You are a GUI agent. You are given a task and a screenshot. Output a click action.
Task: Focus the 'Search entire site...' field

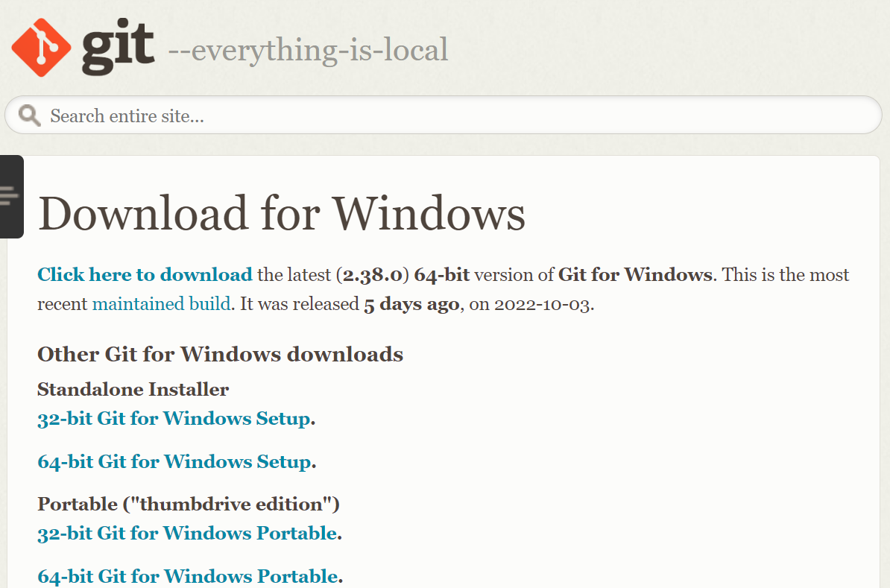[444, 116]
